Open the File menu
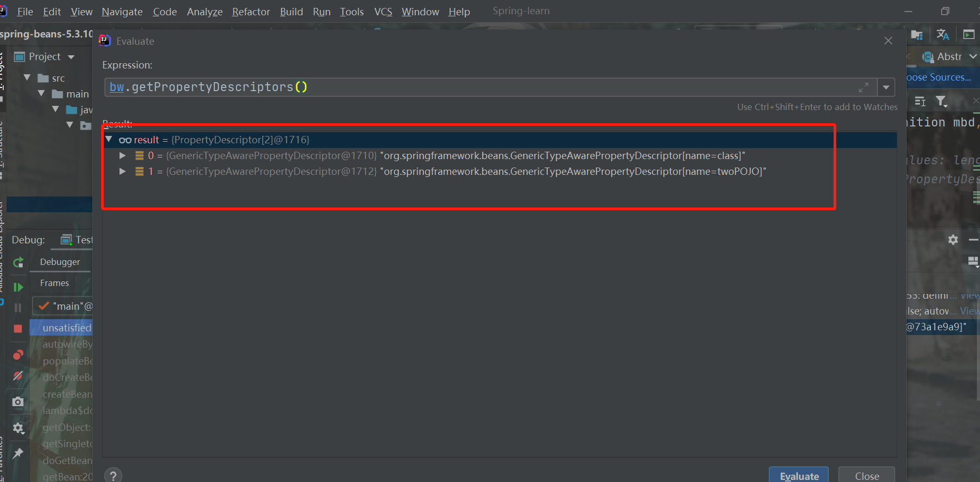 (25, 12)
